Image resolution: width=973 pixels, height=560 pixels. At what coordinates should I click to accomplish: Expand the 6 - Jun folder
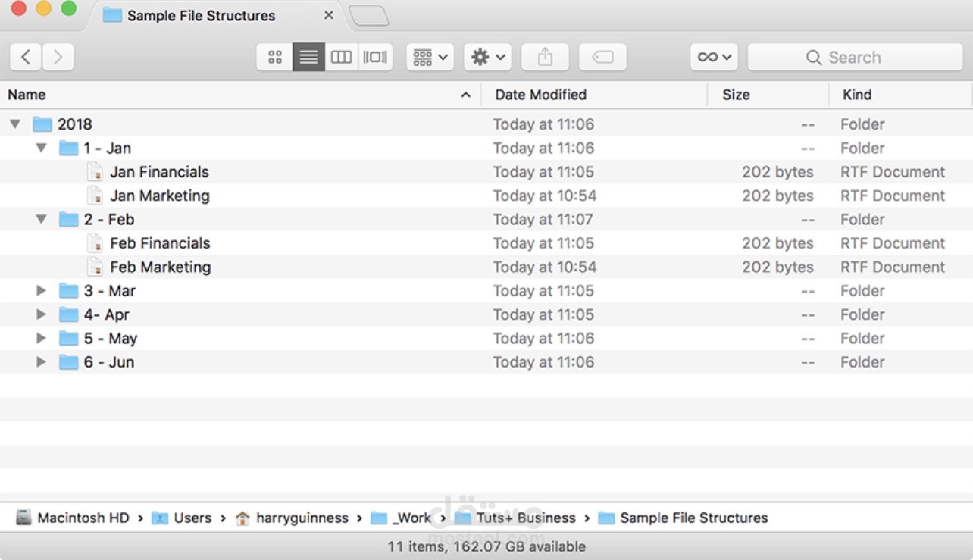pos(41,362)
